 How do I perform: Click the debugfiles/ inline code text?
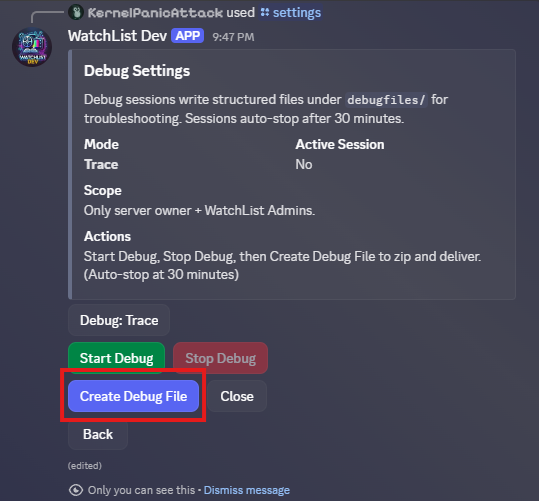(386, 100)
